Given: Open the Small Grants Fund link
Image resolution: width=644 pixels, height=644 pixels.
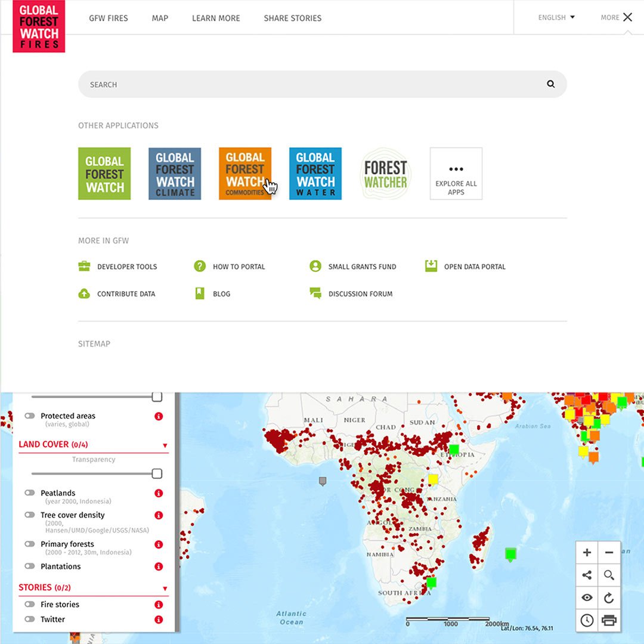Looking at the screenshot, I should (x=363, y=267).
